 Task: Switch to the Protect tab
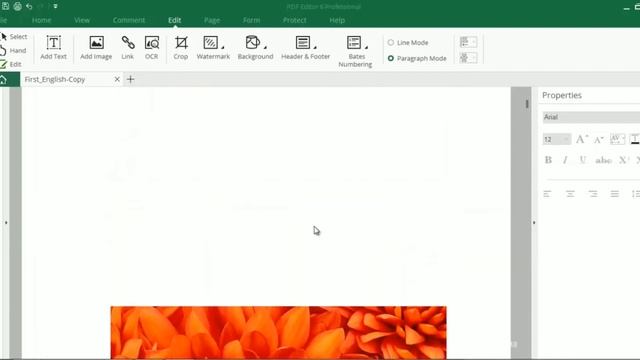click(x=294, y=20)
